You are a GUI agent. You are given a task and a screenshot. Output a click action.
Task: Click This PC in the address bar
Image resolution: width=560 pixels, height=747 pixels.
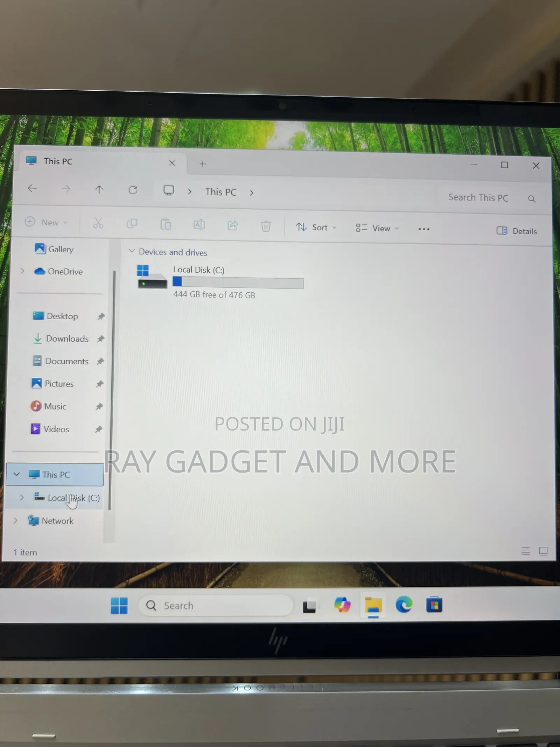click(221, 192)
